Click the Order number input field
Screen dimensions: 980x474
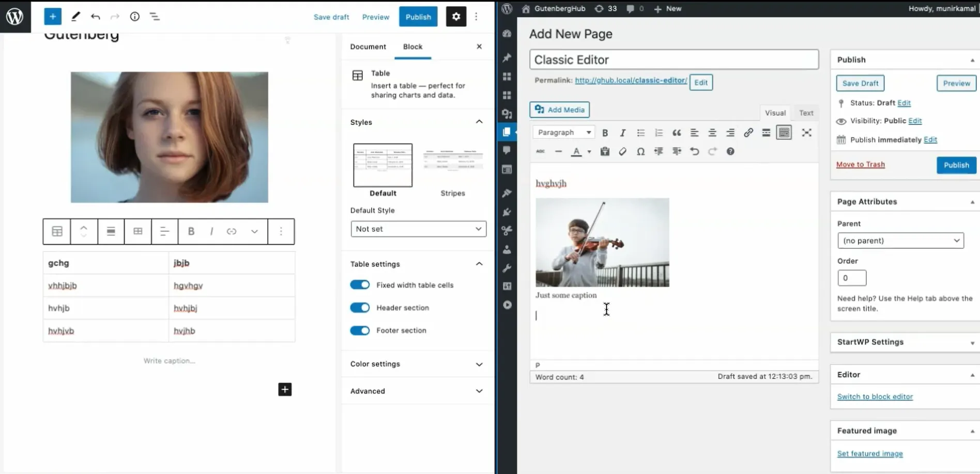pyautogui.click(x=851, y=278)
